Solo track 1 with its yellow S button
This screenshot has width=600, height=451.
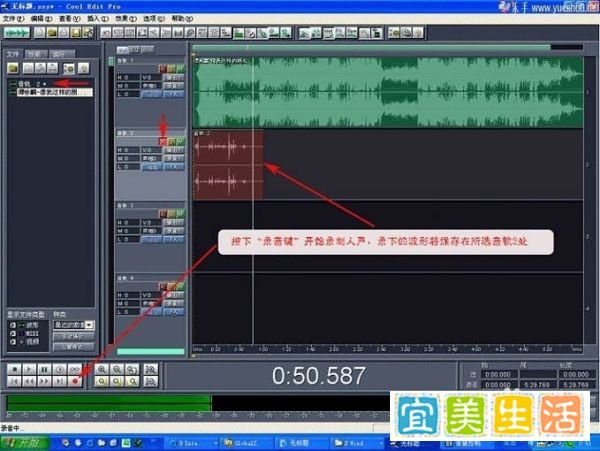point(172,69)
